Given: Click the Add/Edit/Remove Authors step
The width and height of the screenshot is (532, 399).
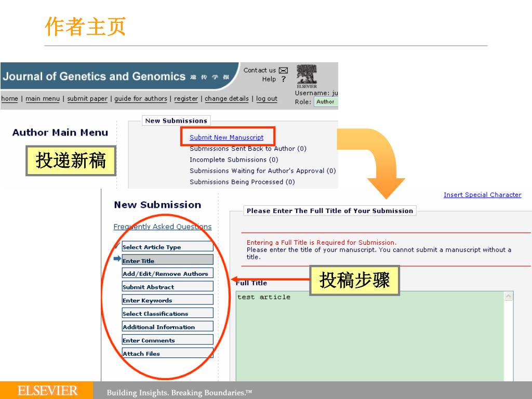Looking at the screenshot, I should (x=168, y=273).
